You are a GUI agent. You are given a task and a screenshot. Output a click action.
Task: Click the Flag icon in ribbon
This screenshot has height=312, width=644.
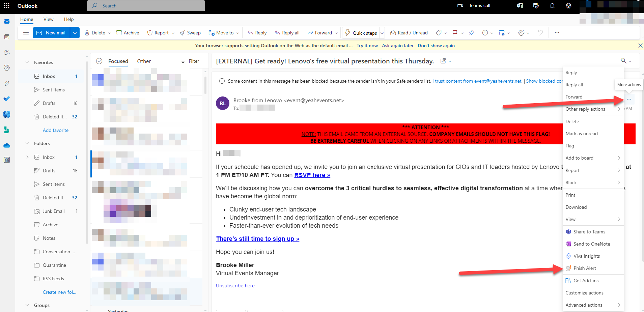pyautogui.click(x=455, y=33)
